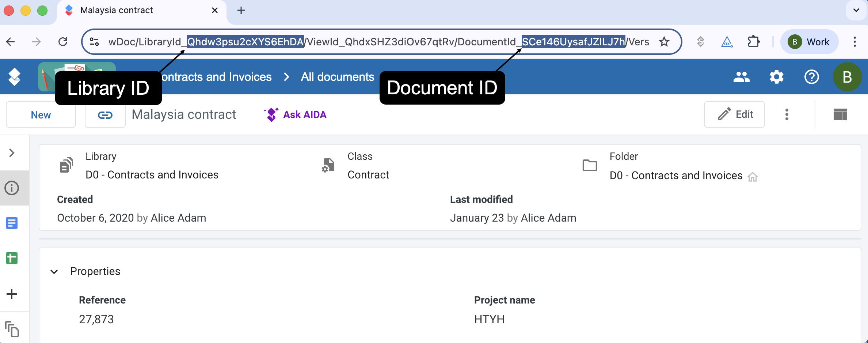The width and height of the screenshot is (868, 343).
Task: Open new browser tab with plus
Action: 241,10
